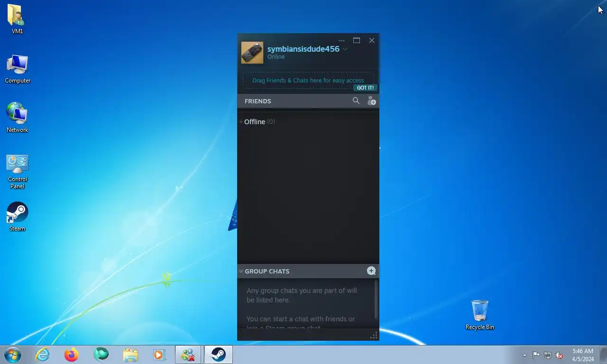Open Windows Media Player from the taskbar
Image resolution: width=607 pixels, height=364 pixels.
click(x=159, y=355)
